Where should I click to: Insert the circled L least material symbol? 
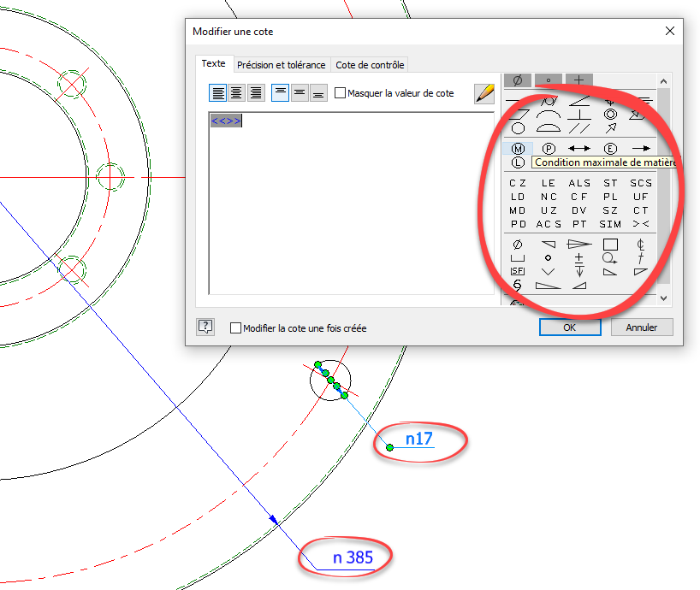pyautogui.click(x=518, y=162)
